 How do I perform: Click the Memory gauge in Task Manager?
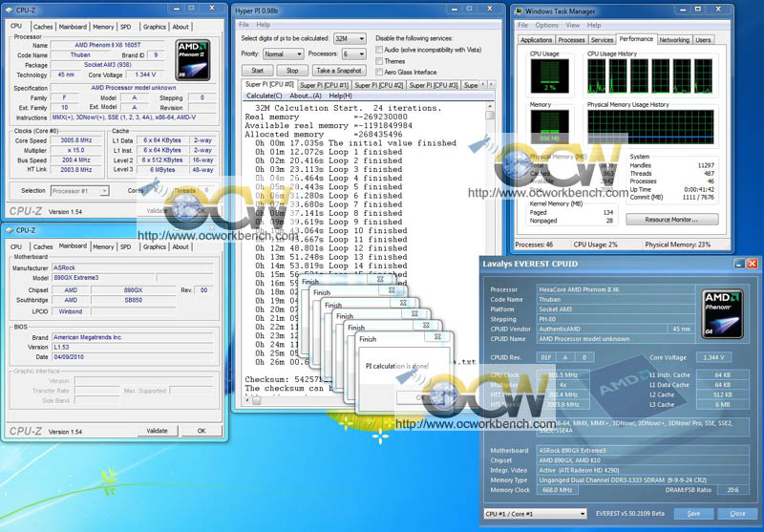click(x=550, y=127)
